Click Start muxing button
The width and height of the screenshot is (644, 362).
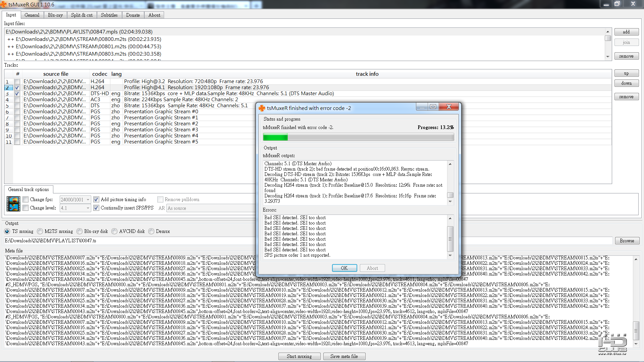(x=299, y=356)
